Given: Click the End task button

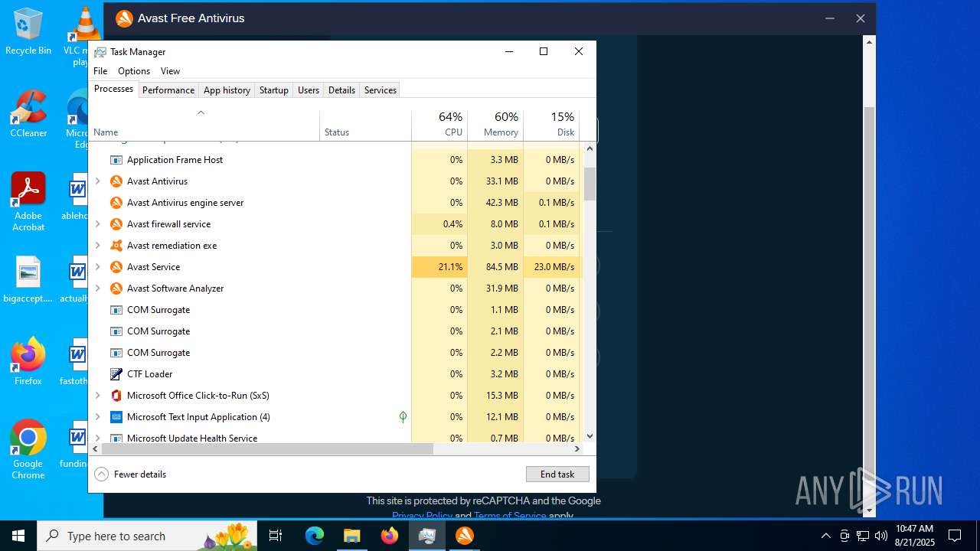Looking at the screenshot, I should [557, 474].
